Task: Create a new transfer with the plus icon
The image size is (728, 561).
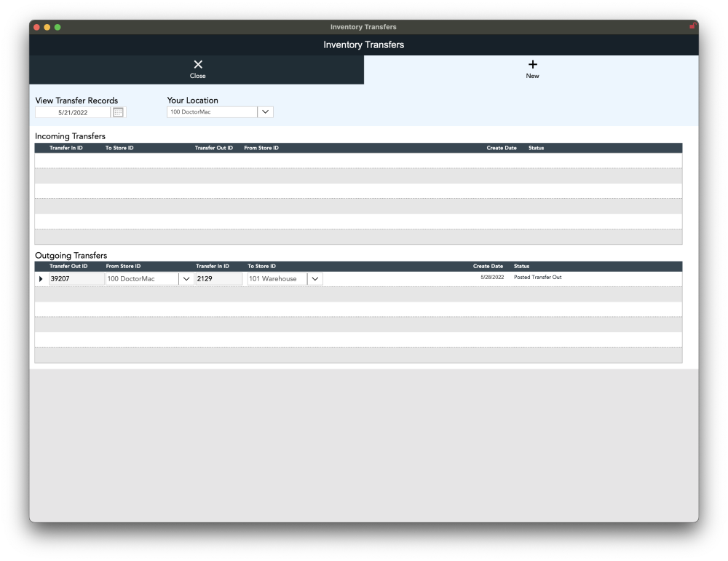Action: coord(532,65)
